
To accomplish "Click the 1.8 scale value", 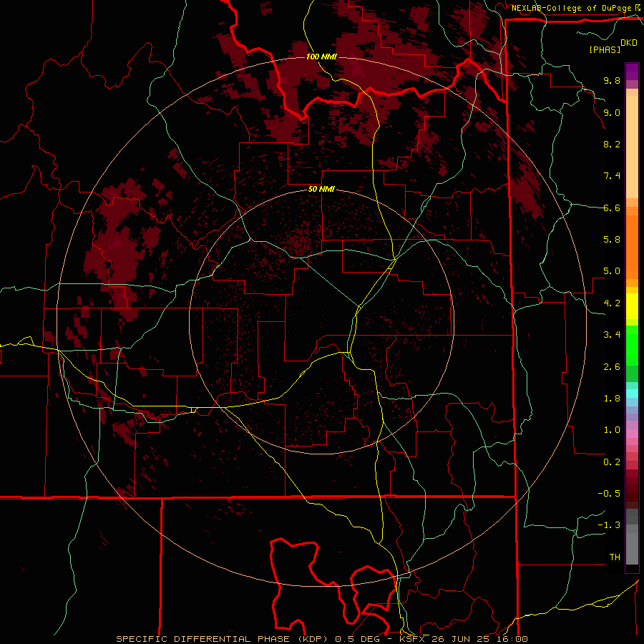I will point(612,399).
